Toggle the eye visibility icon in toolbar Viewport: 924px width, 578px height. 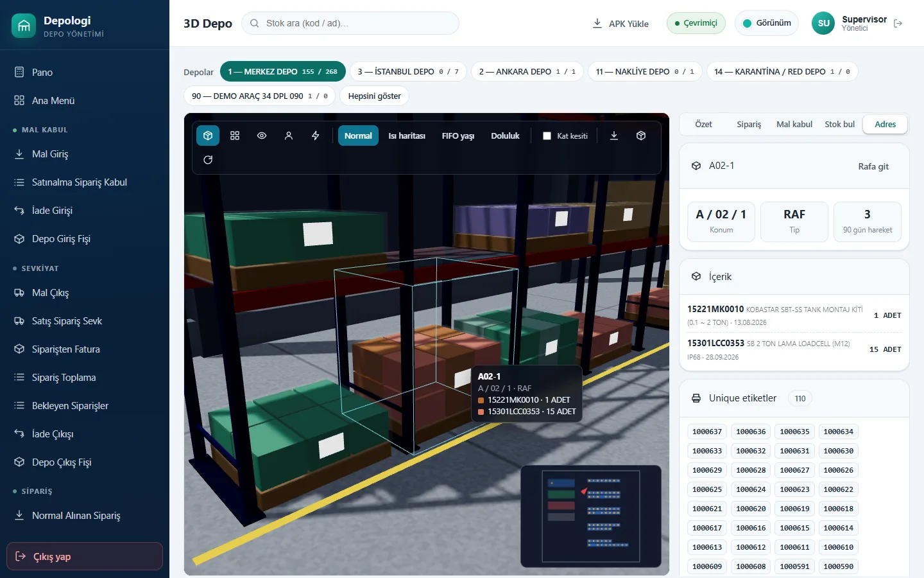pos(262,136)
